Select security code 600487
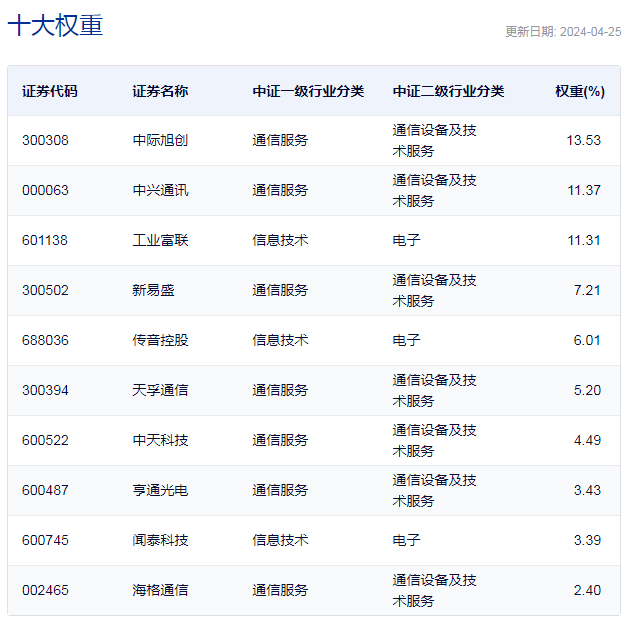 pos(45,491)
